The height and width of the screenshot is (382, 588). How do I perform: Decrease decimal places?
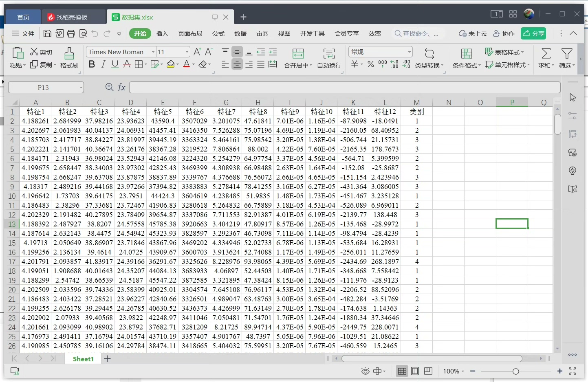pyautogui.click(x=406, y=64)
